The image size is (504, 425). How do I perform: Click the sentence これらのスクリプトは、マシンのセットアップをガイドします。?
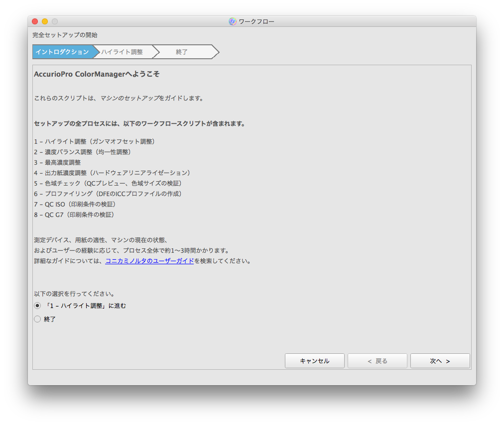click(120, 99)
